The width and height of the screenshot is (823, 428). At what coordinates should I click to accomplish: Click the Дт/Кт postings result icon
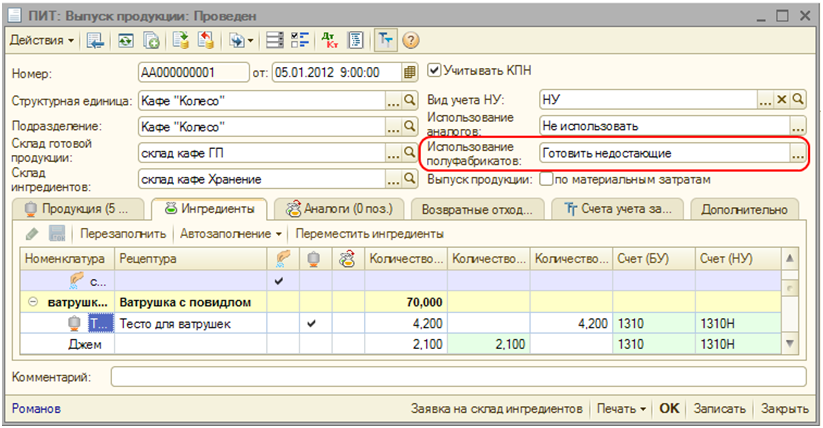pos(329,41)
